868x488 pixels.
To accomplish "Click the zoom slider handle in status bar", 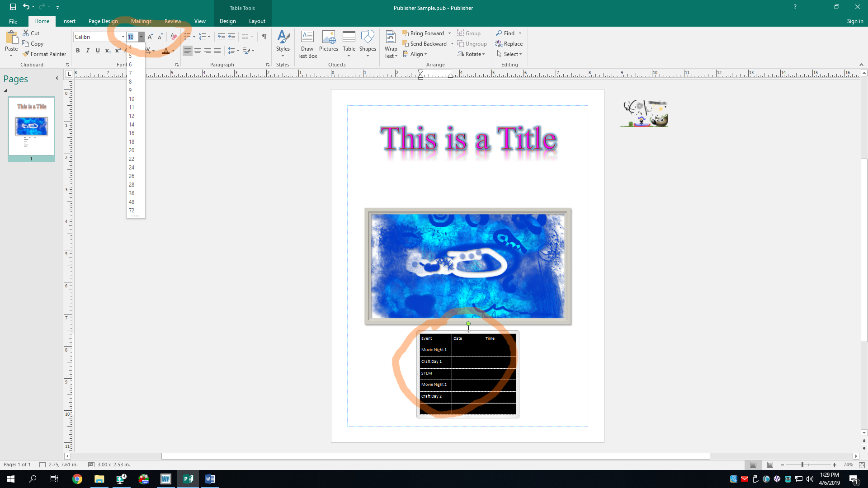I will point(802,465).
